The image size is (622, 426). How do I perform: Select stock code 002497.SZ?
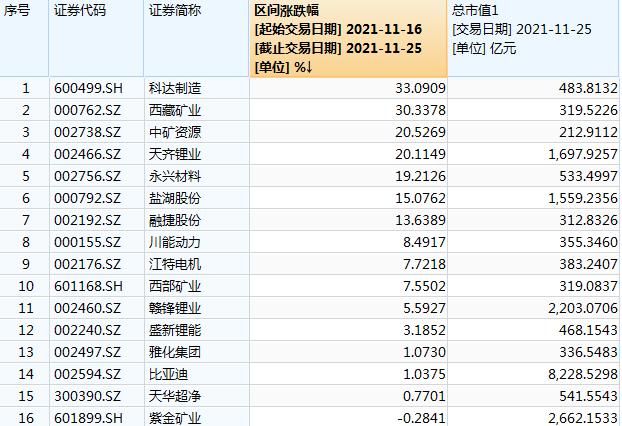click(87, 352)
